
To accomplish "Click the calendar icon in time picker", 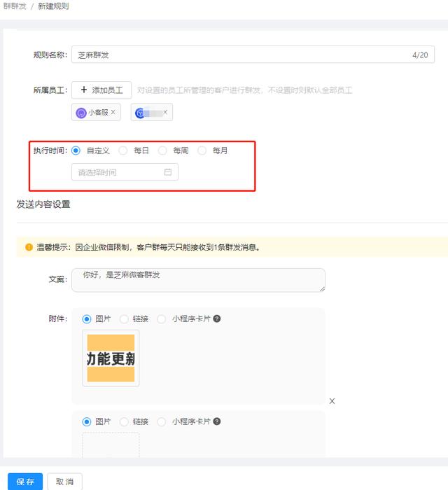I will click(x=168, y=172).
